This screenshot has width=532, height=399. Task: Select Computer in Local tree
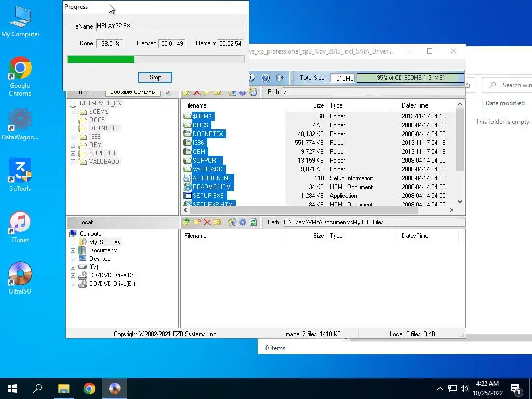coord(91,234)
